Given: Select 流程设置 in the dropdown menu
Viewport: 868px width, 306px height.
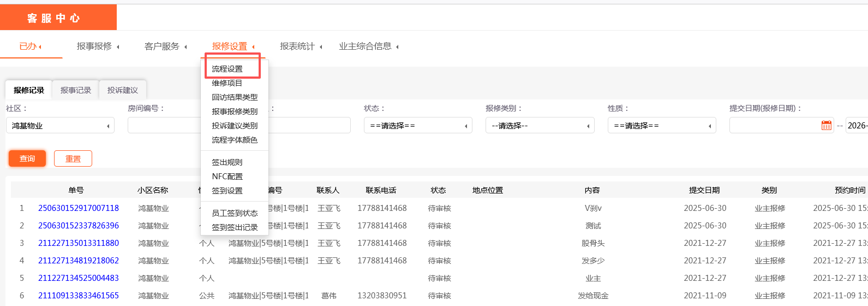Looking at the screenshot, I should (x=228, y=69).
